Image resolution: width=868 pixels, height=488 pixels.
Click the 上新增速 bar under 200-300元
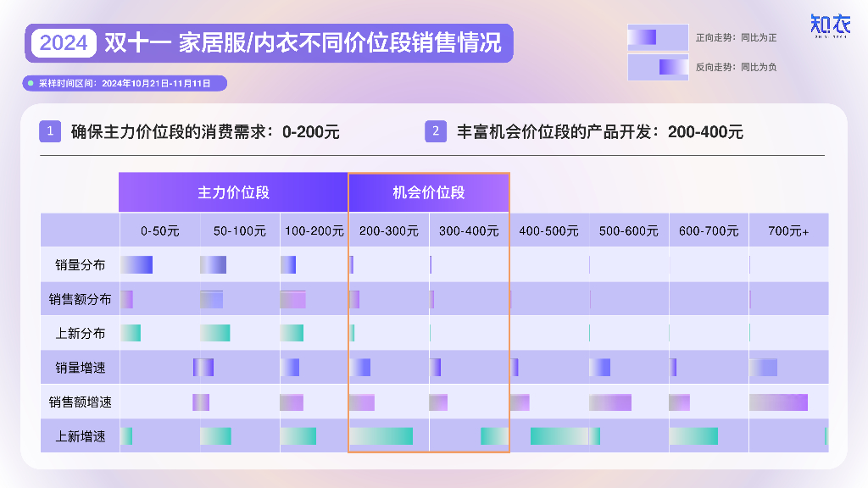coord(381,436)
